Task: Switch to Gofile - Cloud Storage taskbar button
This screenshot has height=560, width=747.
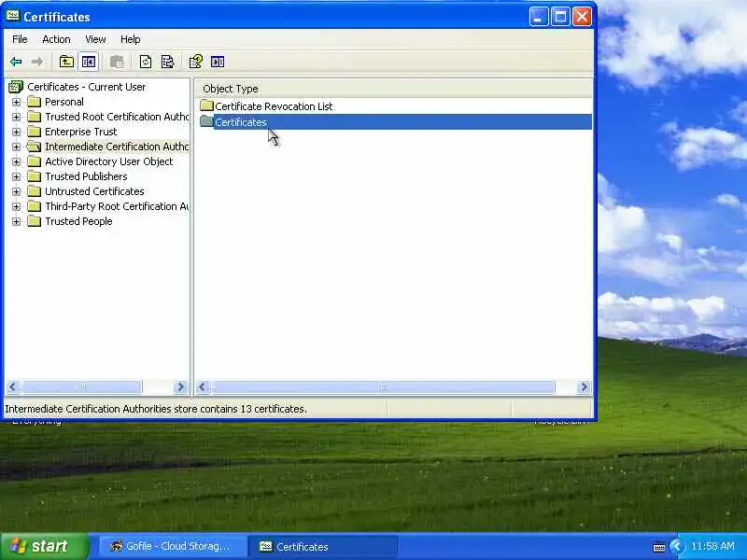Action: [173, 546]
